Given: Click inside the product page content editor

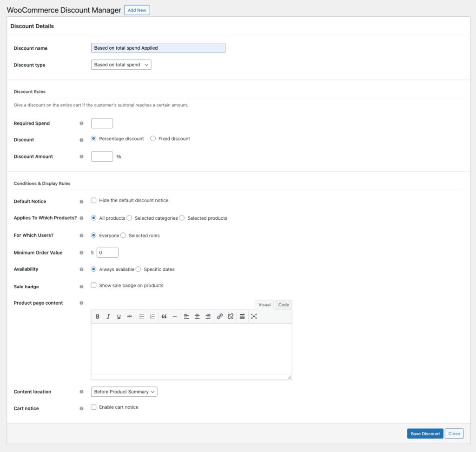Looking at the screenshot, I should tap(192, 349).
